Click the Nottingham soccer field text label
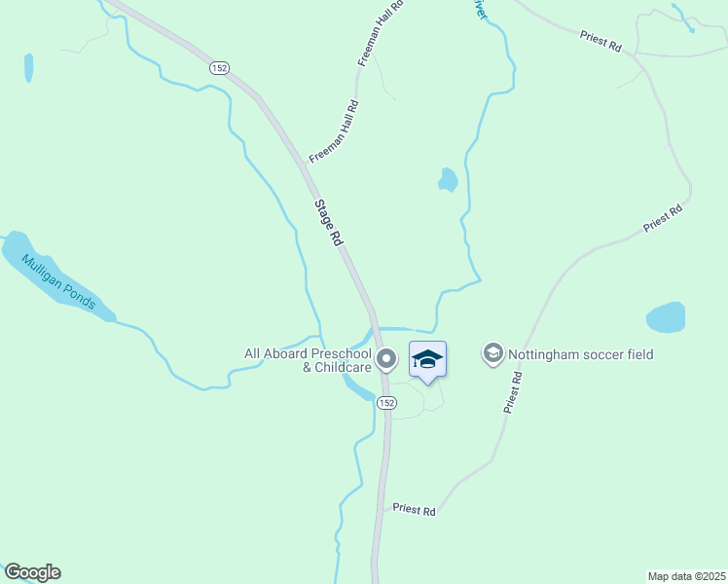The image size is (728, 584). coord(580,354)
